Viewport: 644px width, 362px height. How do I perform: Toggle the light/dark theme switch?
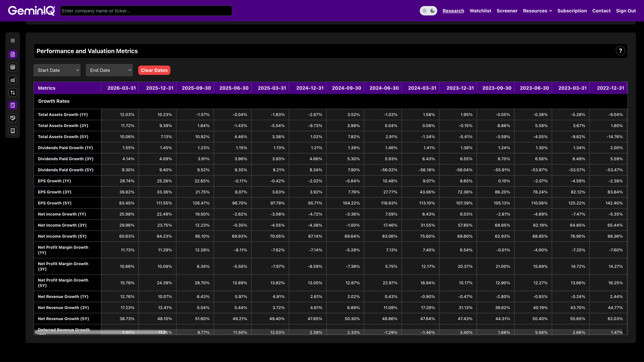point(428,11)
